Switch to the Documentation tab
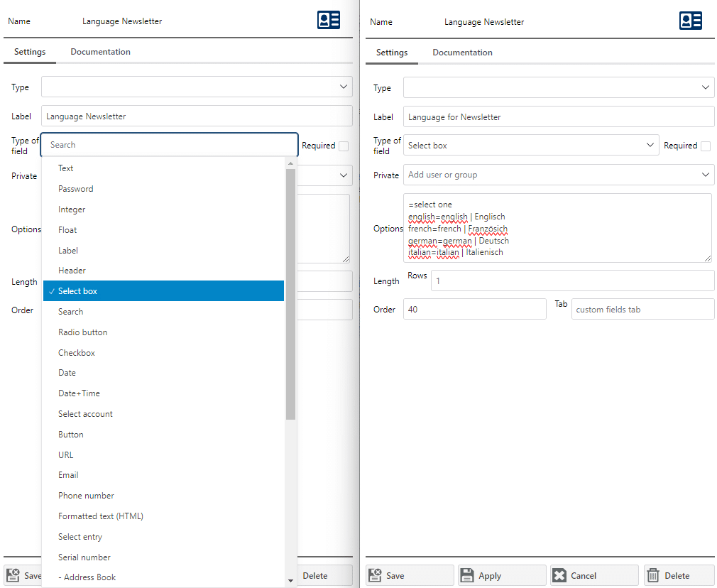The width and height of the screenshot is (717, 588). coord(100,52)
